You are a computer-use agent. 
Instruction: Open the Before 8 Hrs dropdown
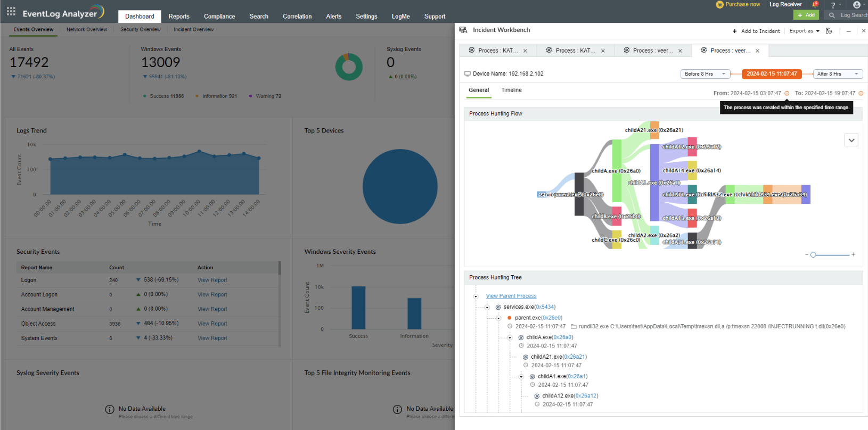pyautogui.click(x=705, y=74)
